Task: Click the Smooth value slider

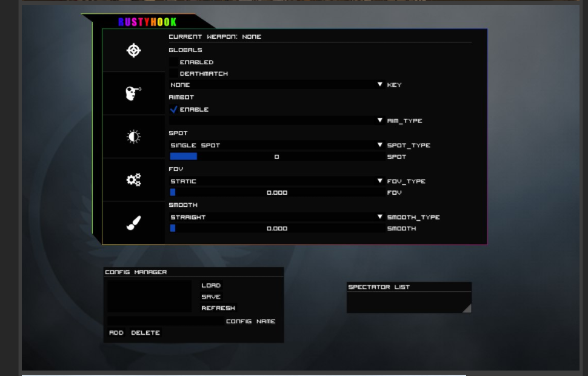Action: 277,229
